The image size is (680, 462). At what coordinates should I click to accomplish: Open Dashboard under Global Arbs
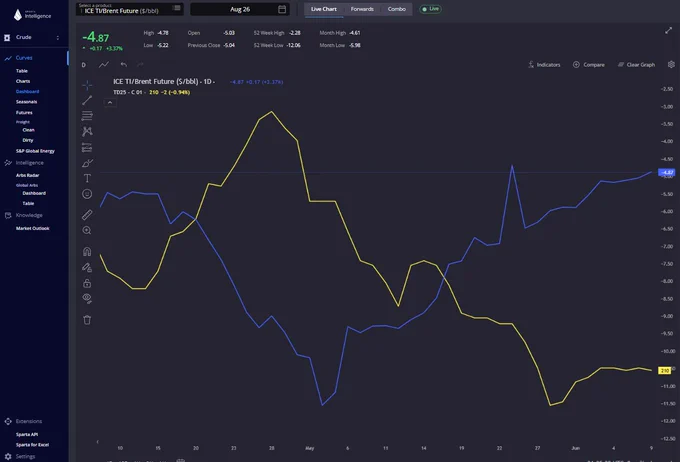coord(34,193)
